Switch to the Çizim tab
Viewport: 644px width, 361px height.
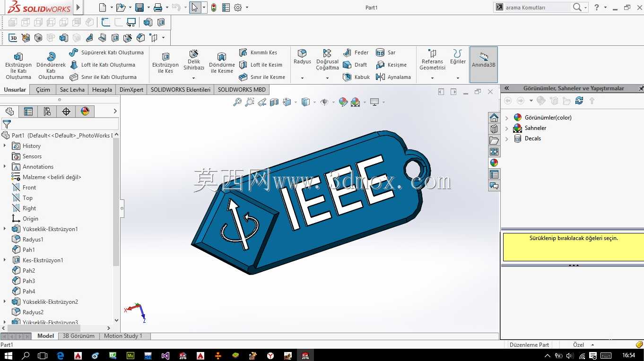click(x=43, y=90)
